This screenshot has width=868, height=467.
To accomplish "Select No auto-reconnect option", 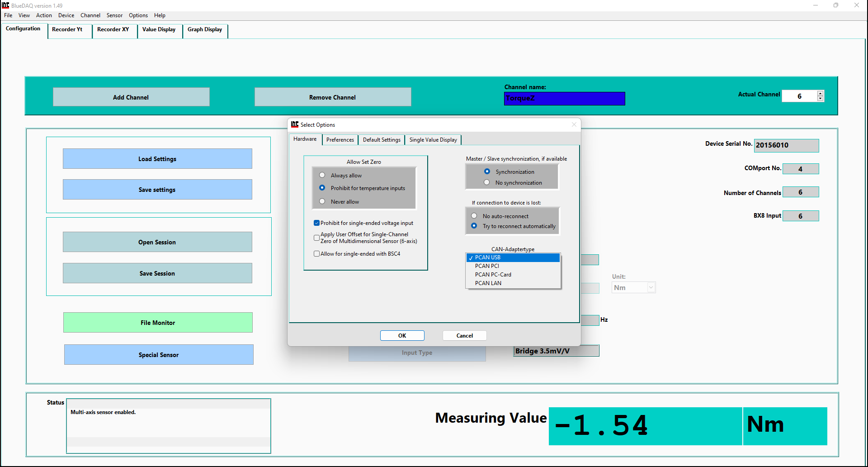I will pyautogui.click(x=474, y=216).
